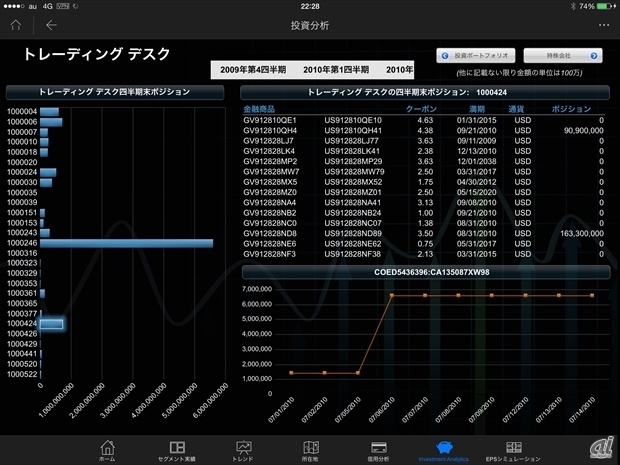Screen dimensions: 620x465
Task: Select the row GV912828ND8
Action: point(423,233)
